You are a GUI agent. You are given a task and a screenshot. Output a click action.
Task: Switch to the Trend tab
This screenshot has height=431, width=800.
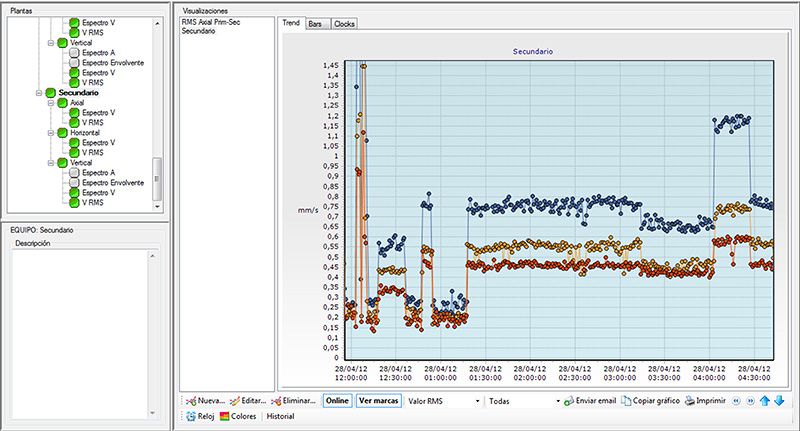click(x=291, y=23)
